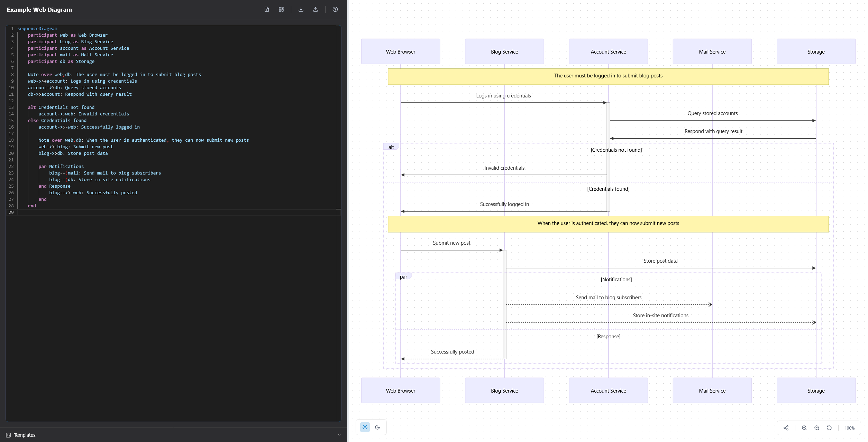Click the top Mail Service participant box
This screenshot has width=868, height=442.
pyautogui.click(x=712, y=51)
